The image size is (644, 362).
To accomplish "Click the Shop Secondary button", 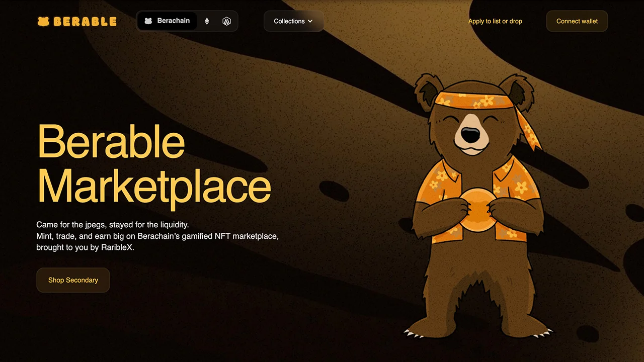I will (73, 280).
